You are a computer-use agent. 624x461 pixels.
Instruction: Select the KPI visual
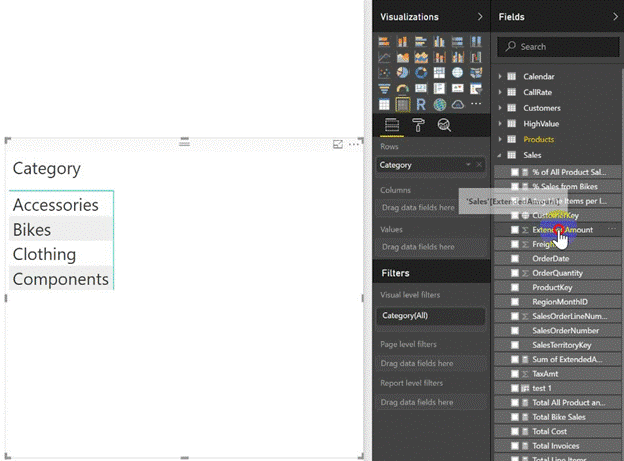[x=457, y=88]
